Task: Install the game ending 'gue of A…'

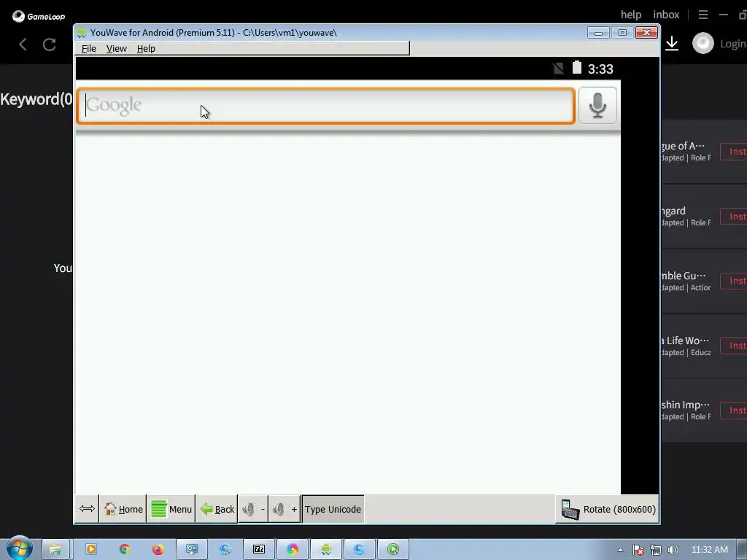Action: tap(734, 152)
